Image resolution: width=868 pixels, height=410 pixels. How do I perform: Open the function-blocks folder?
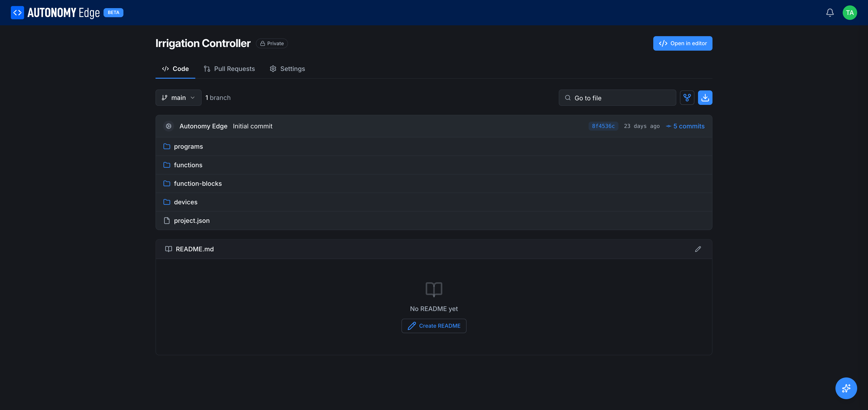434,183
